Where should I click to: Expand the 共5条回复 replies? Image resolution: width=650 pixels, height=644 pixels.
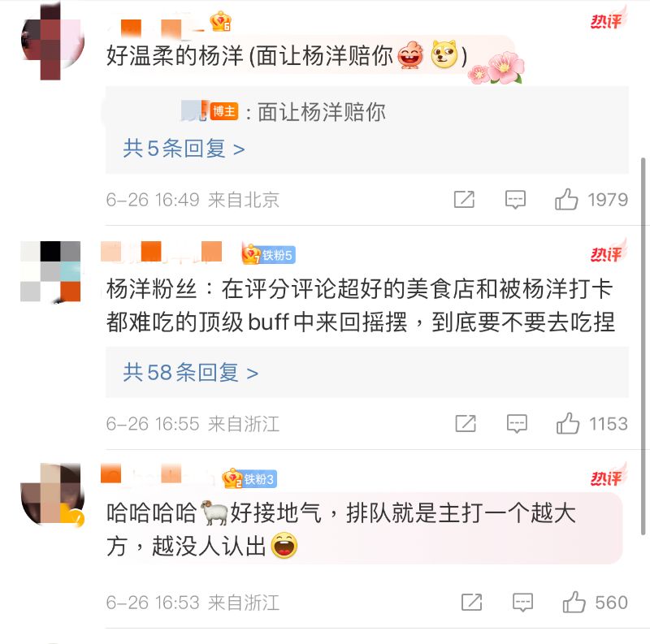(184, 149)
